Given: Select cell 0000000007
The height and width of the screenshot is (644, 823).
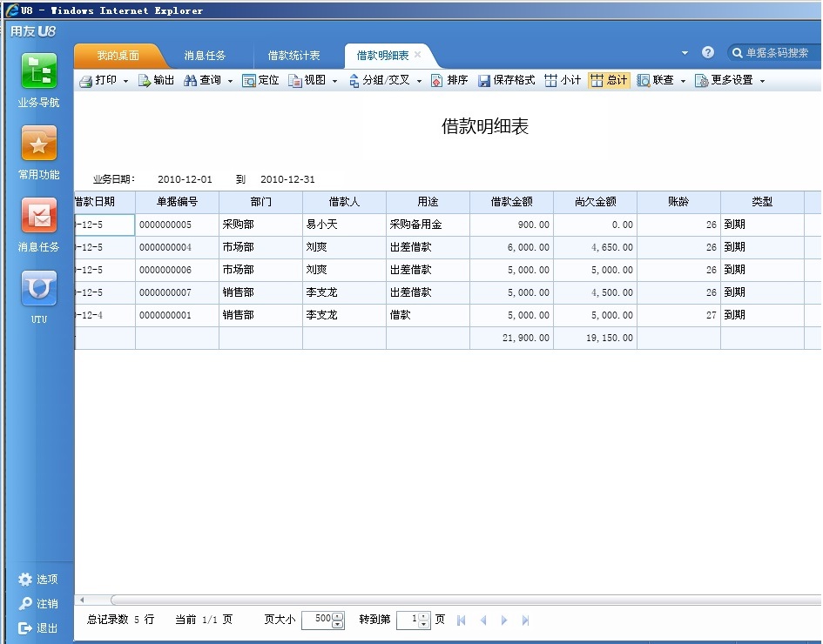Looking at the screenshot, I should [178, 292].
